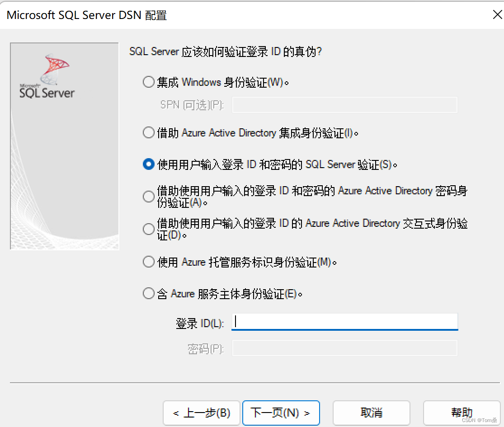This screenshot has width=504, height=427.
Task: Open help with the 帮助 button
Action: click(462, 413)
